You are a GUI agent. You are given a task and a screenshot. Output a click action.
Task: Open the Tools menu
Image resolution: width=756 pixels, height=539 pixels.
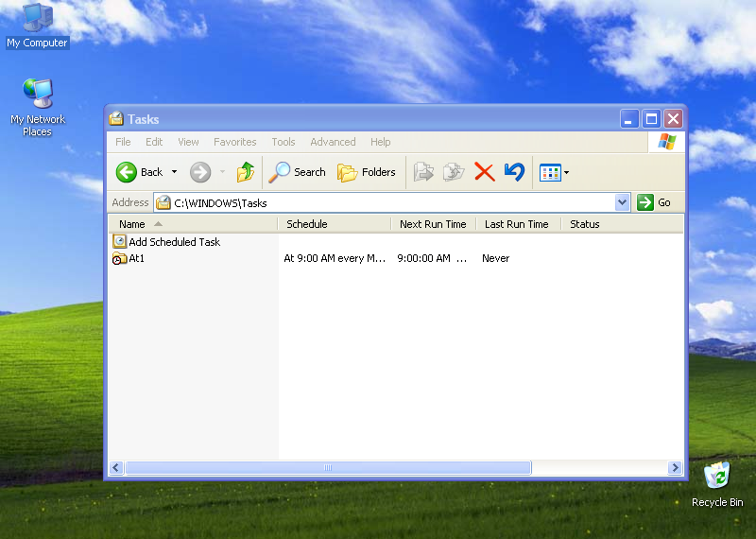[283, 142]
